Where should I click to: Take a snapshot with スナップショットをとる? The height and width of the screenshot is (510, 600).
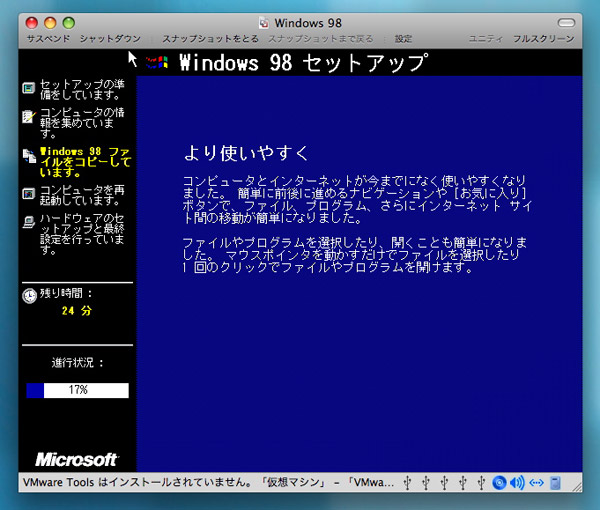pyautogui.click(x=210, y=39)
